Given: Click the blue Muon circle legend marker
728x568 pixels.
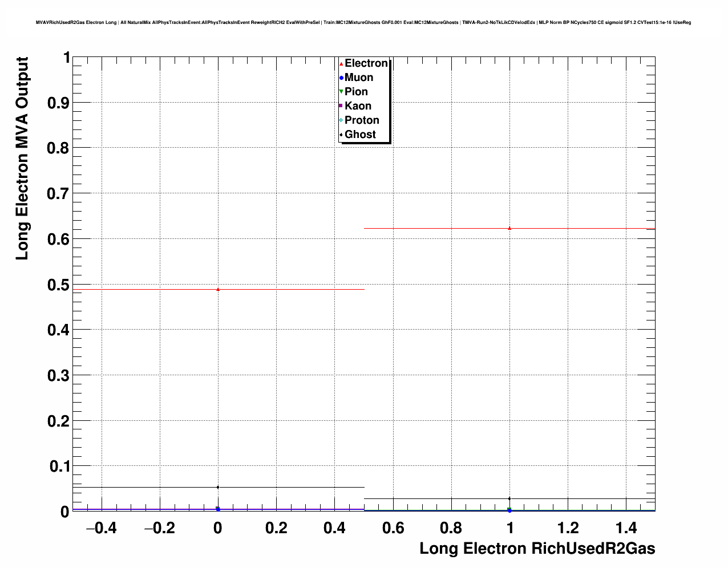Looking at the screenshot, I should pyautogui.click(x=341, y=78).
